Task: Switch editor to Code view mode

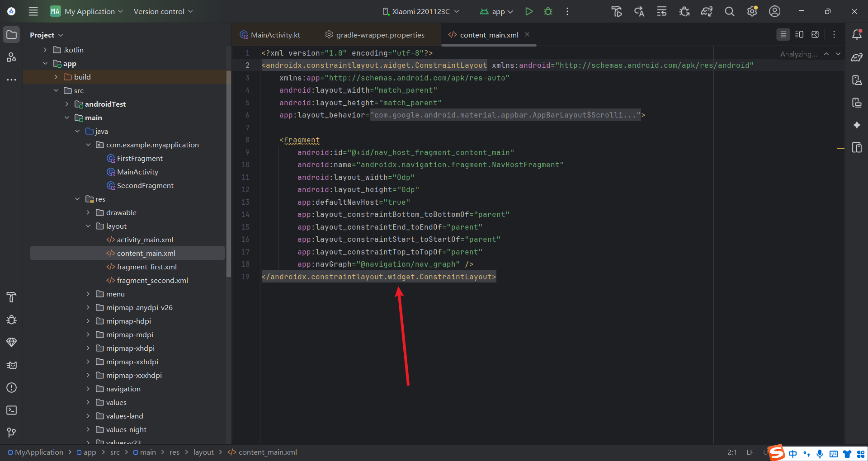Action: (x=783, y=34)
